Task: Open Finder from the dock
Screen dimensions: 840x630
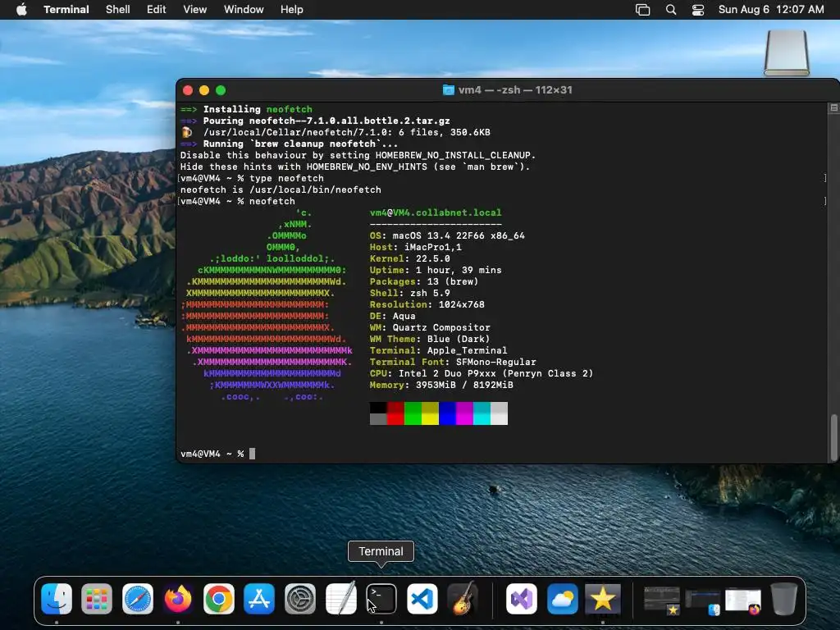Action: pos(57,598)
